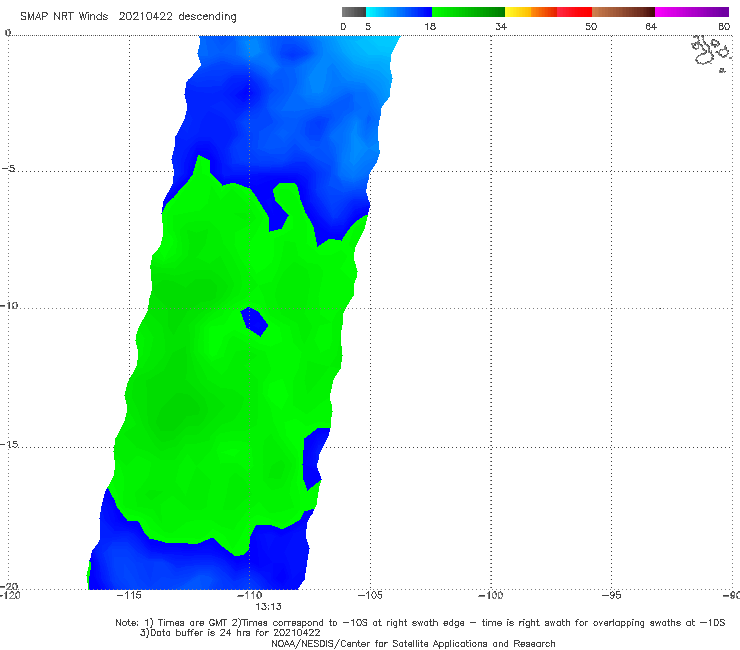Viewport: 740px width, 650px height.
Task: Click the cyan-blue segment of the color bar
Action: pos(399,12)
